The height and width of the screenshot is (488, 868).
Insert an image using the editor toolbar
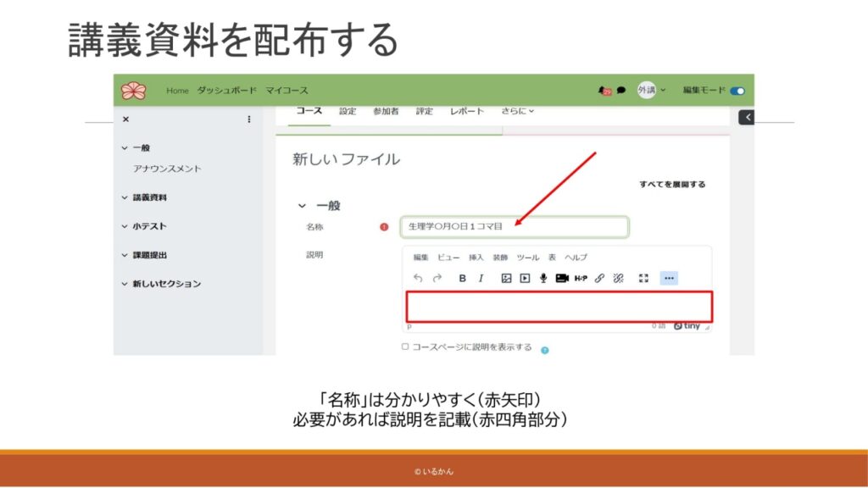[x=506, y=278]
